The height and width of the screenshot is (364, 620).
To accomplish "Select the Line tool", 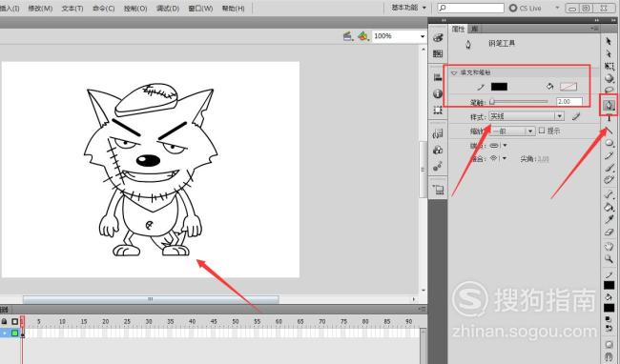I will [609, 130].
